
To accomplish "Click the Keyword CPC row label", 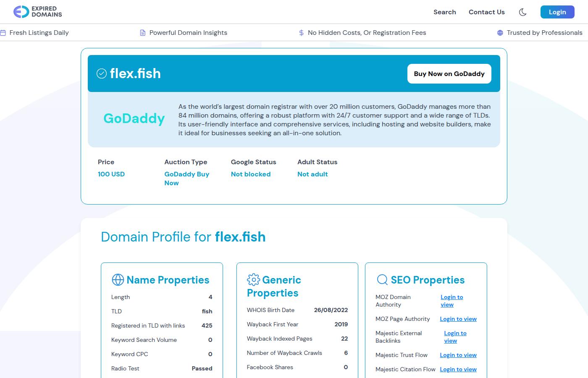I will [x=130, y=354].
